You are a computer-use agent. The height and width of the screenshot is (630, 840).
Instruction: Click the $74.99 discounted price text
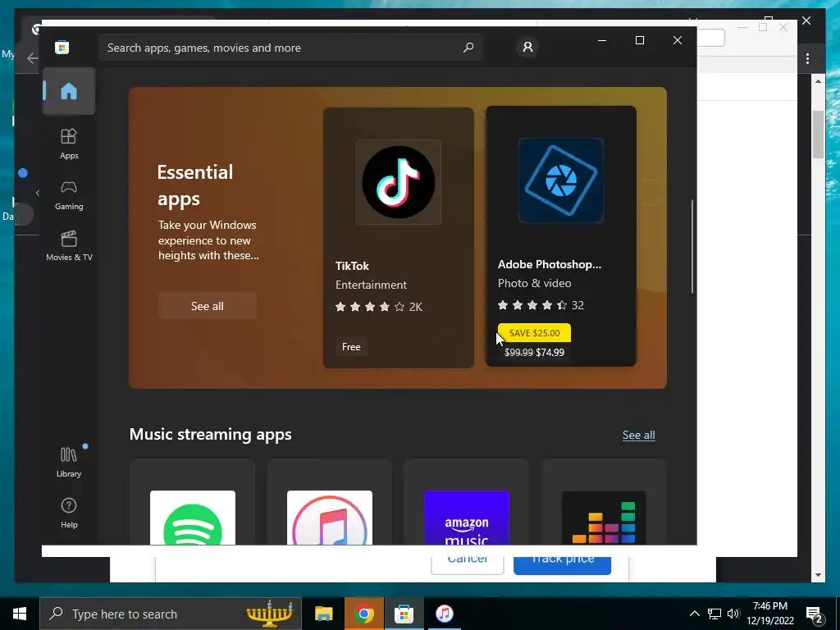pyautogui.click(x=550, y=353)
